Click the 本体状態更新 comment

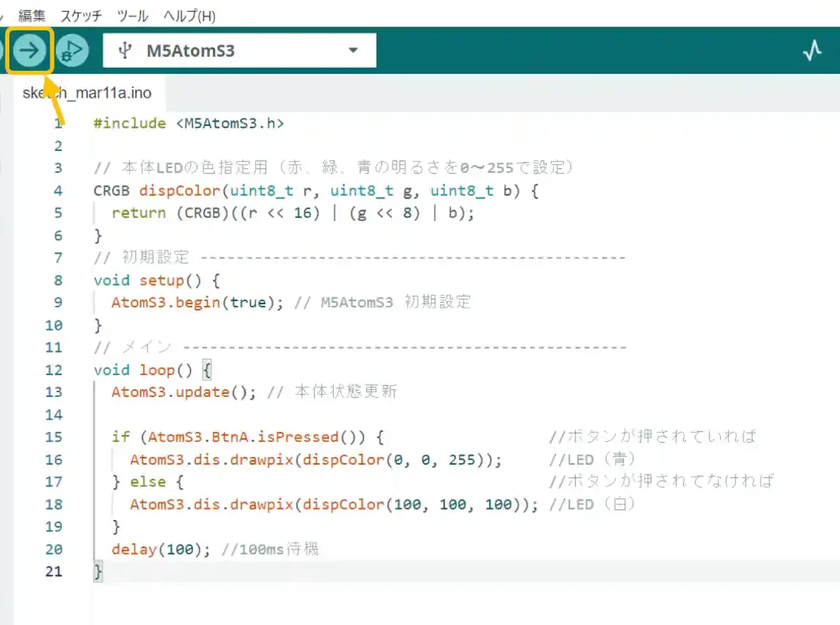(332, 392)
